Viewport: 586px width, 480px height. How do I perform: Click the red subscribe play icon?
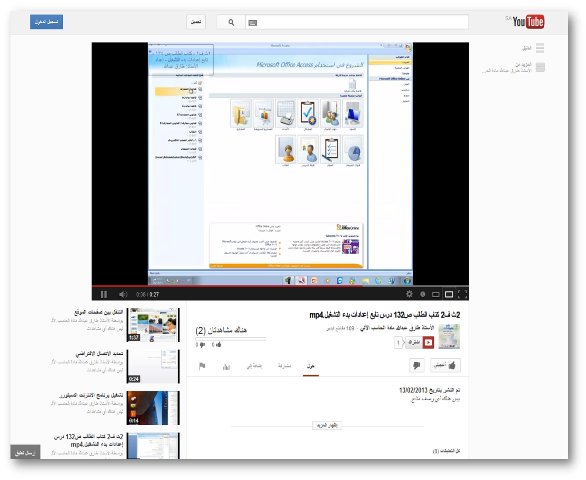pos(428,342)
